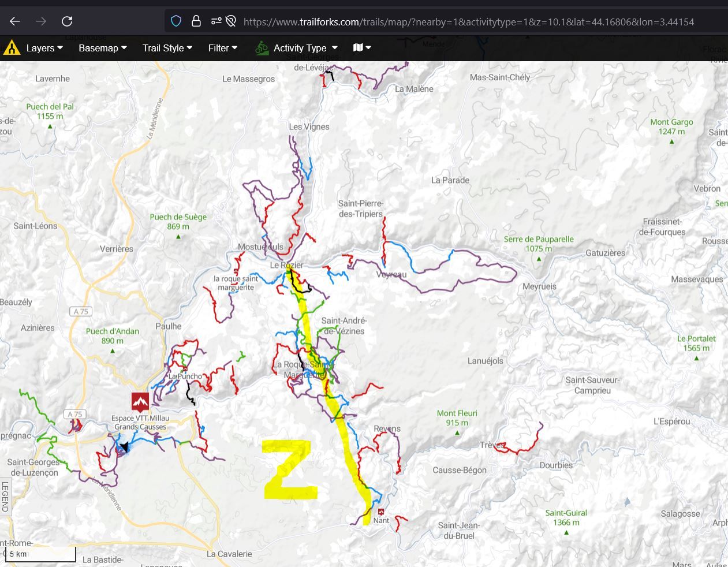Click the black location arrow near Millau
The image size is (728, 567).
[x=123, y=447]
